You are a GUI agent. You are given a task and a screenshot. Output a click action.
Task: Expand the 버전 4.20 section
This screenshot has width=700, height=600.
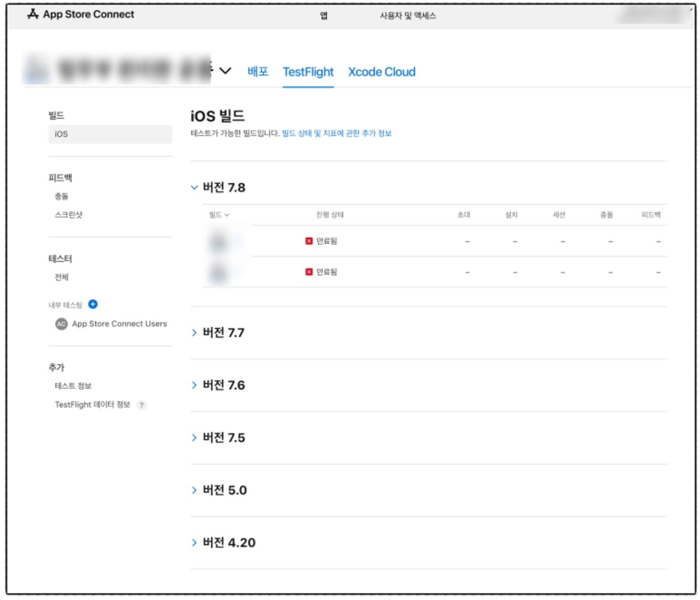coord(194,542)
